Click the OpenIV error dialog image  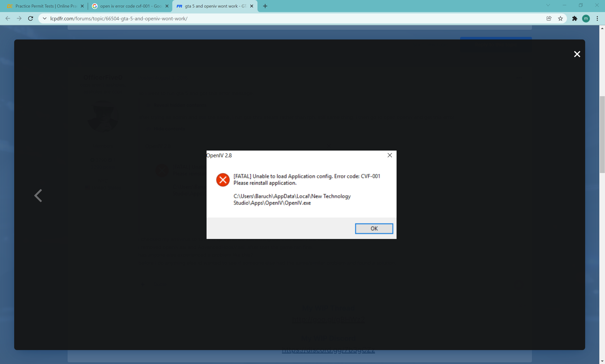pyautogui.click(x=301, y=195)
